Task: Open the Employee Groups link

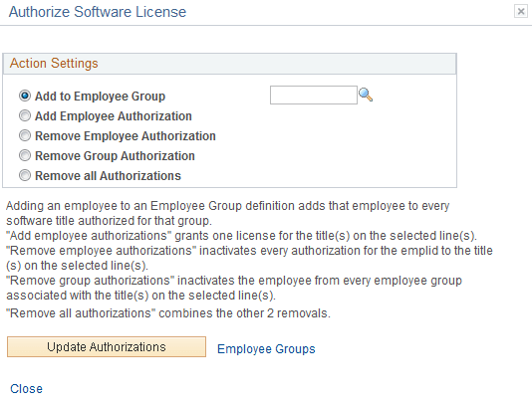Action: coord(266,349)
